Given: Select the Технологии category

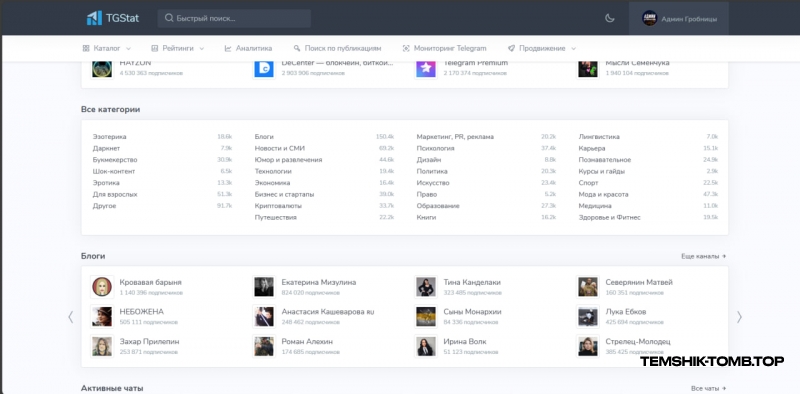Looking at the screenshot, I should coord(273,171).
